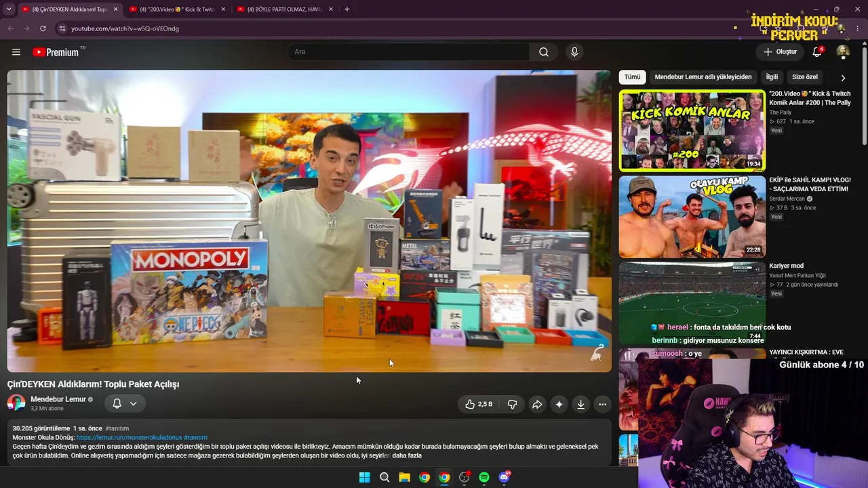Click the '3,3 Mn abone' subscriber count
868x488 pixels.
pyautogui.click(x=47, y=409)
